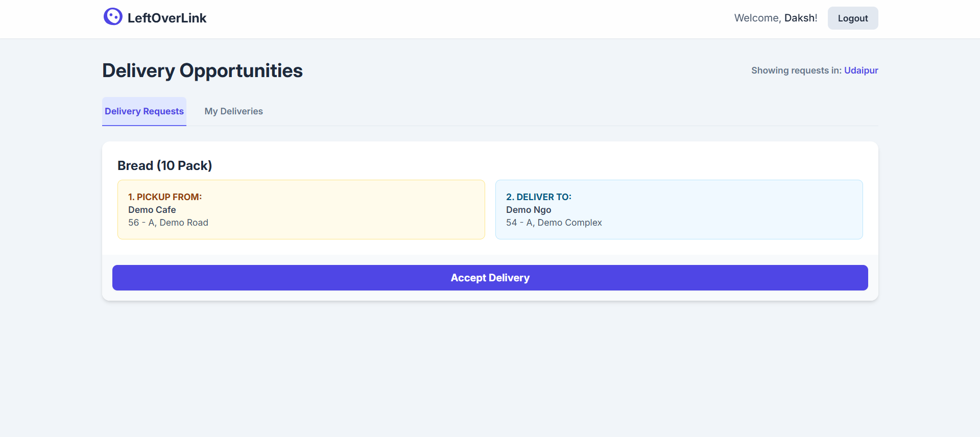Viewport: 980px width, 437px height.
Task: Click the LeftOverLink brand name
Action: coord(167,18)
